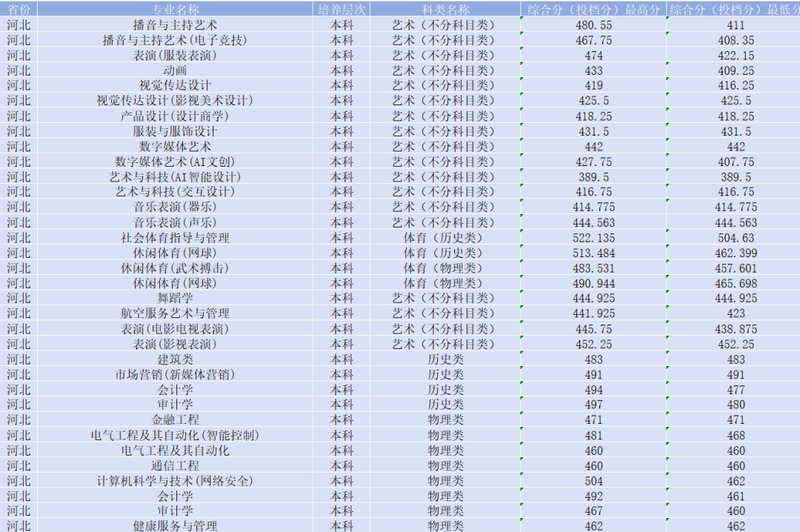Click the 建筑类 major cell

175,359
